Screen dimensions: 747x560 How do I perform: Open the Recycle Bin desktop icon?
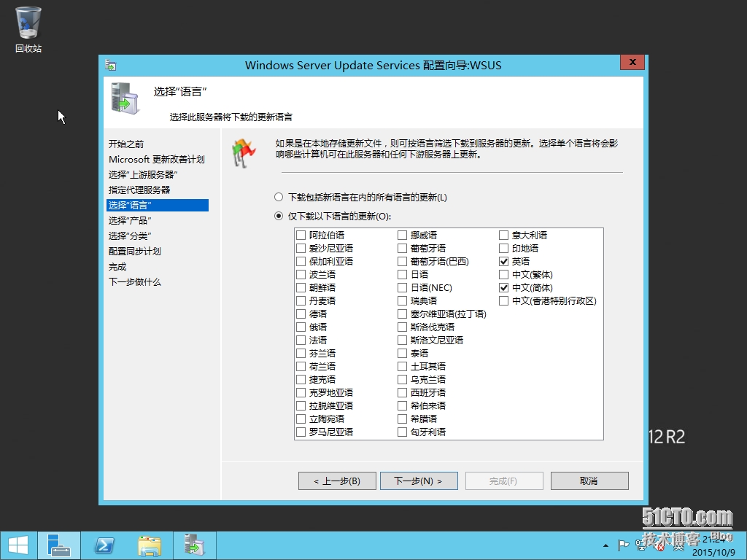(x=28, y=29)
